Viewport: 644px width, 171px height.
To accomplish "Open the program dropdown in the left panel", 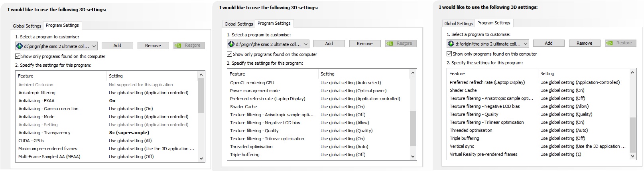I will tap(94, 46).
